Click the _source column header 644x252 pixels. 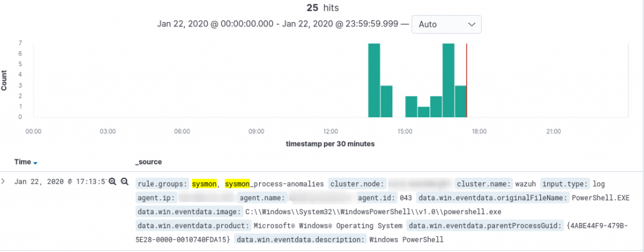point(148,162)
